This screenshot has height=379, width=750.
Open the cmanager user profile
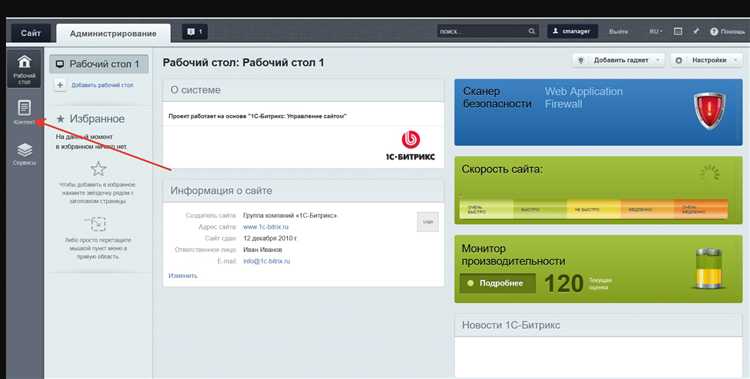click(572, 32)
